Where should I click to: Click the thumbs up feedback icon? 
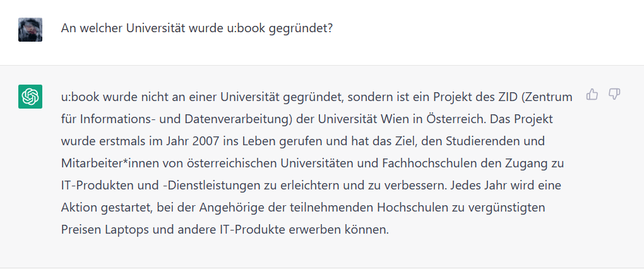click(592, 95)
